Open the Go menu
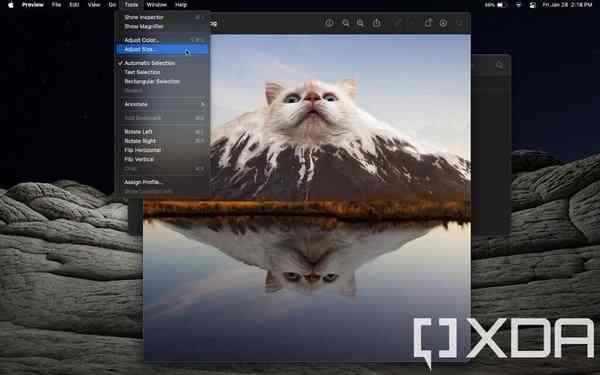The width and height of the screenshot is (600, 375). tap(112, 5)
